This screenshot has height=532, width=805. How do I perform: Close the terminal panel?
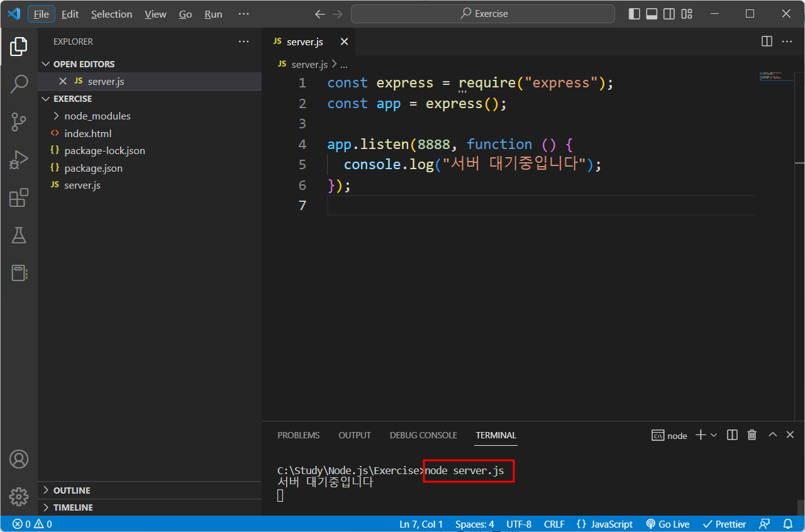pos(791,435)
